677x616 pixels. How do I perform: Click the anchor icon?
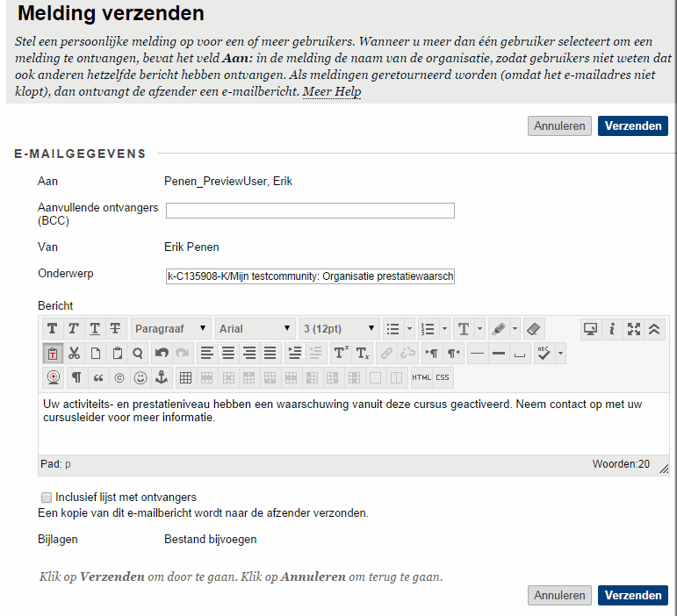[x=161, y=378]
